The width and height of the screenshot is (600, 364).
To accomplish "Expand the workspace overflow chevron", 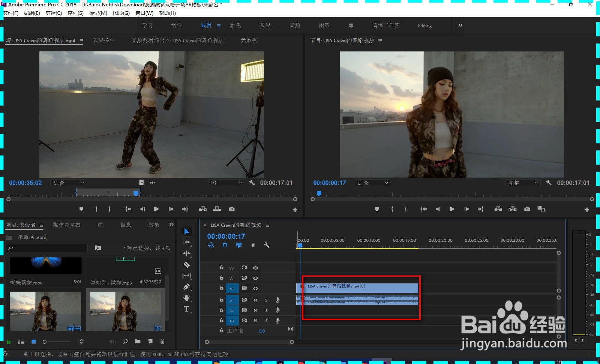I will click(x=460, y=25).
